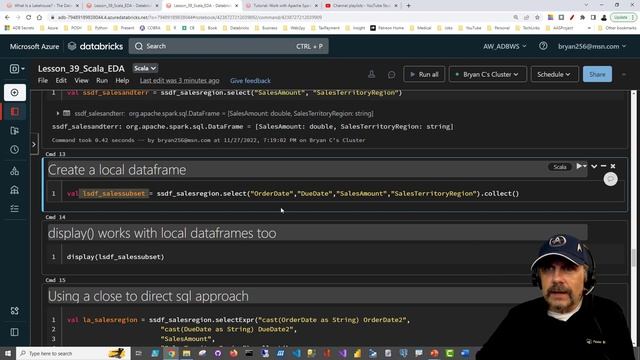Open Chrome from the taskbar
Viewport: 640px width, 360px height.
coord(171,353)
